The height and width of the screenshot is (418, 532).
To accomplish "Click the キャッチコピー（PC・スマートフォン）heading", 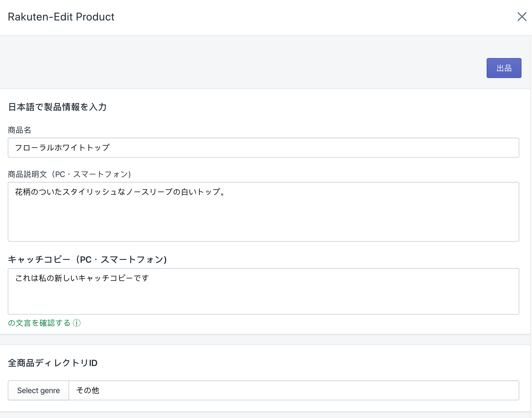I will tap(87, 259).
